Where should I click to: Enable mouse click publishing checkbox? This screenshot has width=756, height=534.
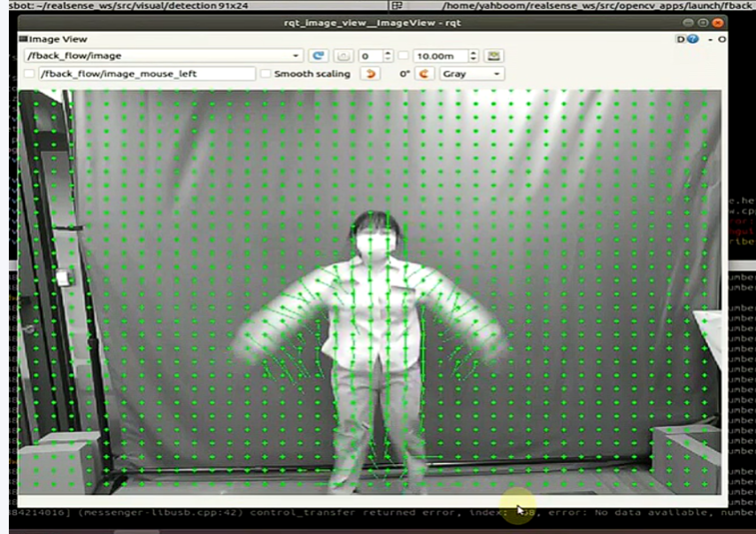coord(29,74)
